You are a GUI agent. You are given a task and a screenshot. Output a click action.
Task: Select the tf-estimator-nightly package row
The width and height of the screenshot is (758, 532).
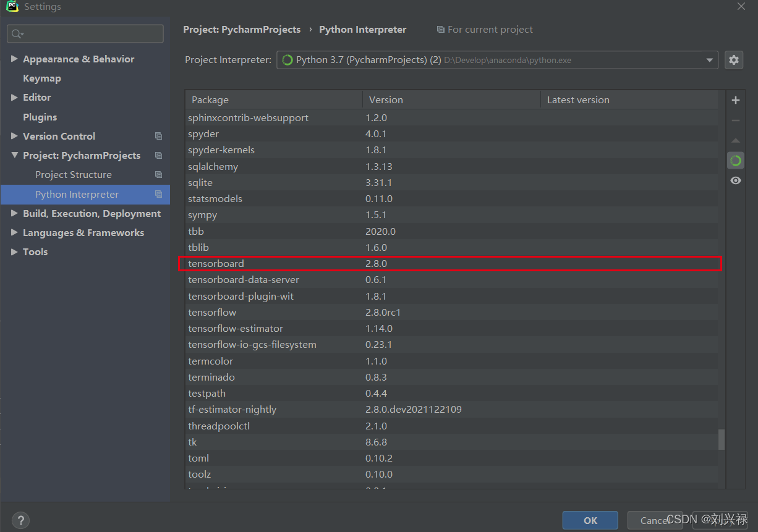pyautogui.click(x=451, y=409)
